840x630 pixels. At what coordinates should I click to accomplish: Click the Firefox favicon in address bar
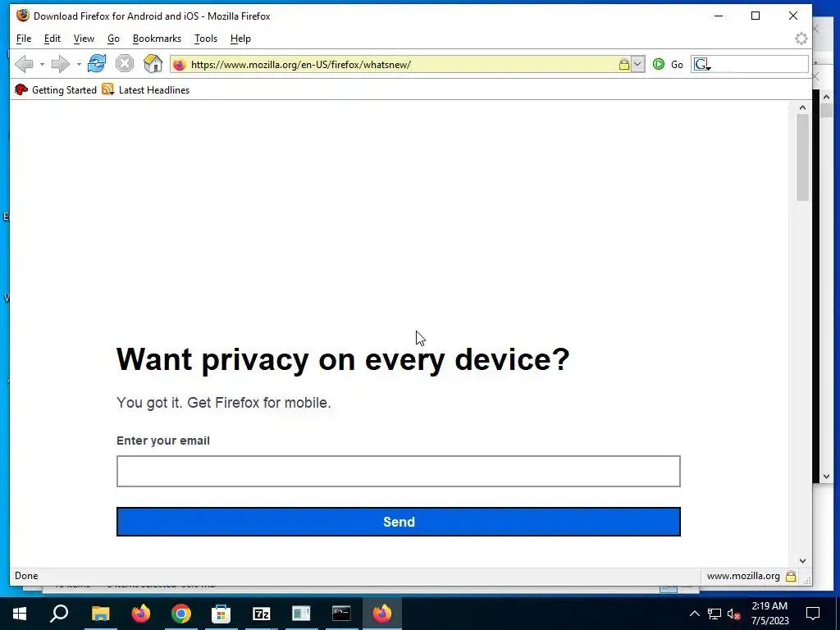tap(180, 65)
